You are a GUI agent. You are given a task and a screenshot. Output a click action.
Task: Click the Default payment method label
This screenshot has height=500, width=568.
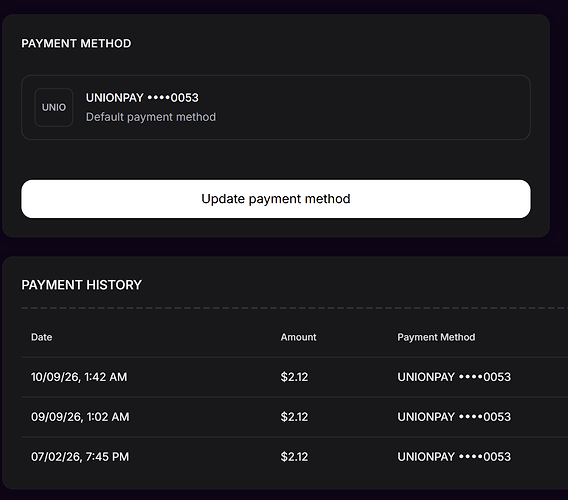151,117
